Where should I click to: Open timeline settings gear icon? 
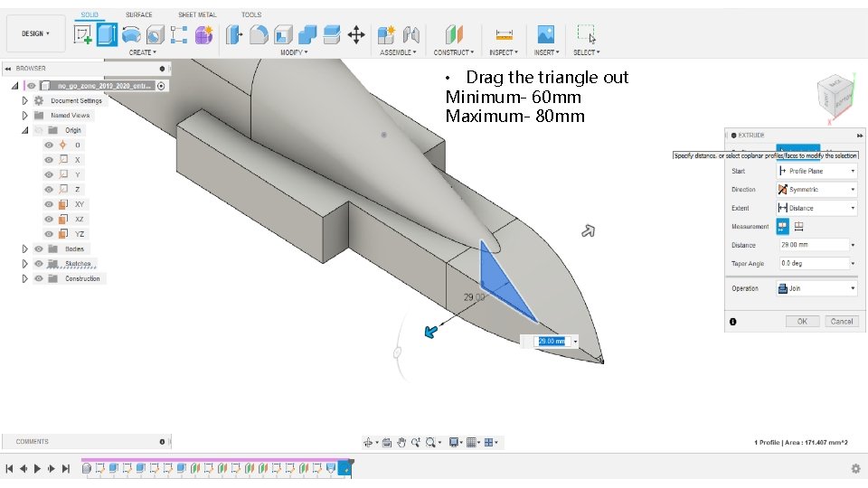click(856, 469)
